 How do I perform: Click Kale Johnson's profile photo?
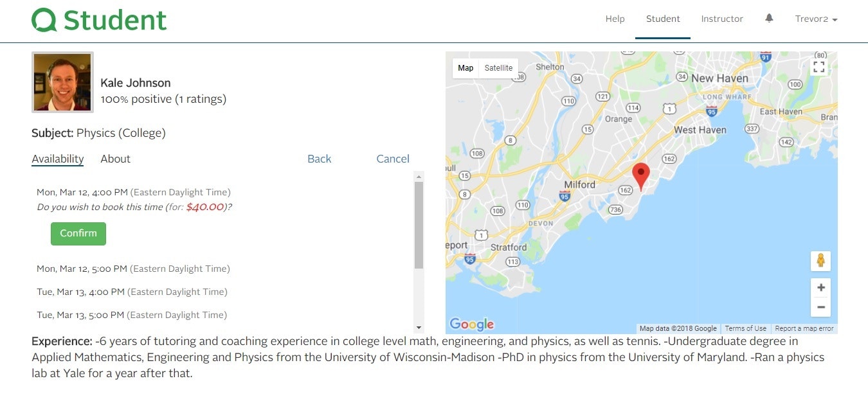(62, 82)
